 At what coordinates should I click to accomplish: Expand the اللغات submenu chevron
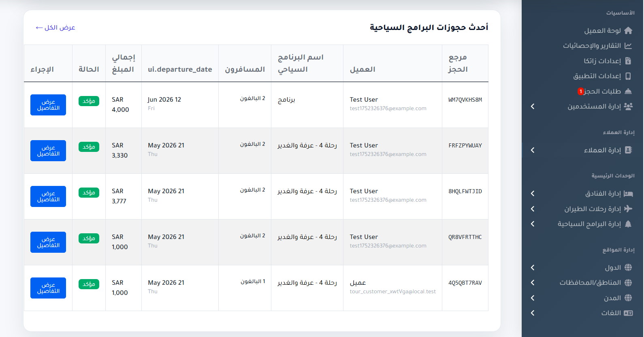(533, 313)
